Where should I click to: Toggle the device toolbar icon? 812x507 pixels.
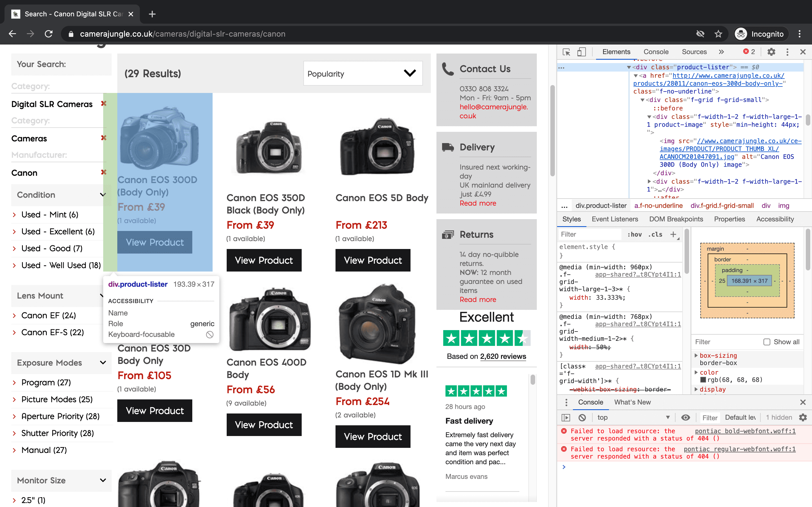click(x=581, y=52)
